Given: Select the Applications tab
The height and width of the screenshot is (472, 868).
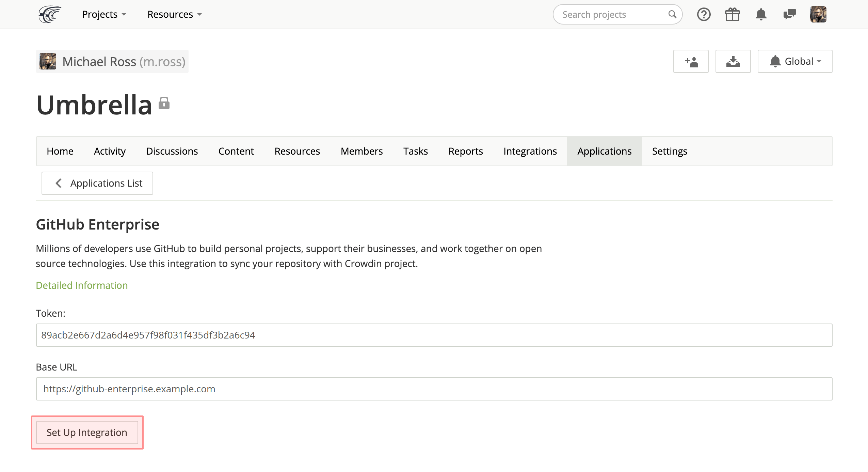Looking at the screenshot, I should (x=605, y=151).
